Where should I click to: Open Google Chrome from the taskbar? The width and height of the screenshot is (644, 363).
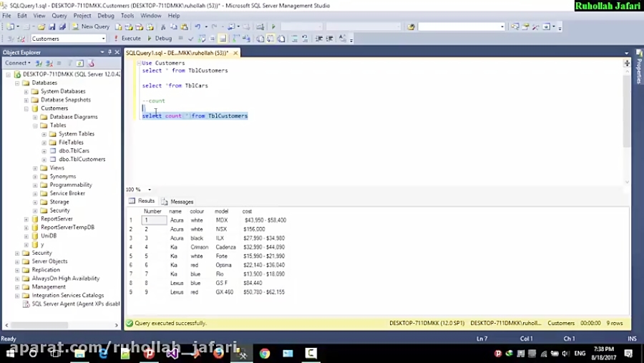click(x=265, y=354)
